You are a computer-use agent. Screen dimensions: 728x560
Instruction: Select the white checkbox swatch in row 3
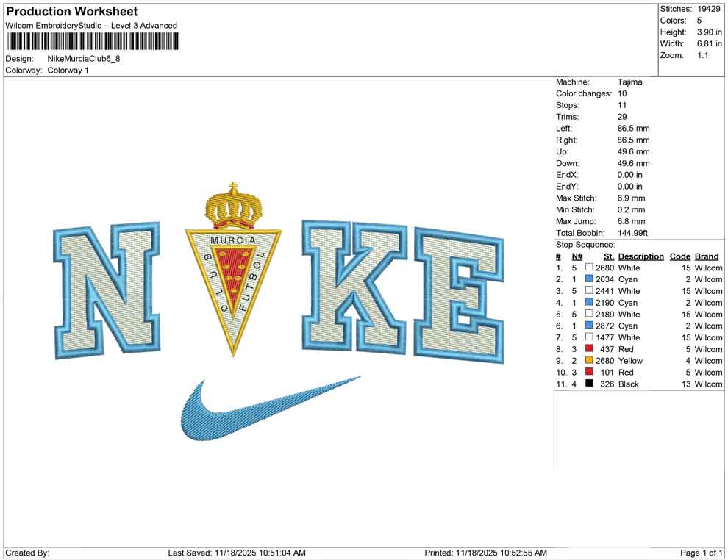click(588, 291)
